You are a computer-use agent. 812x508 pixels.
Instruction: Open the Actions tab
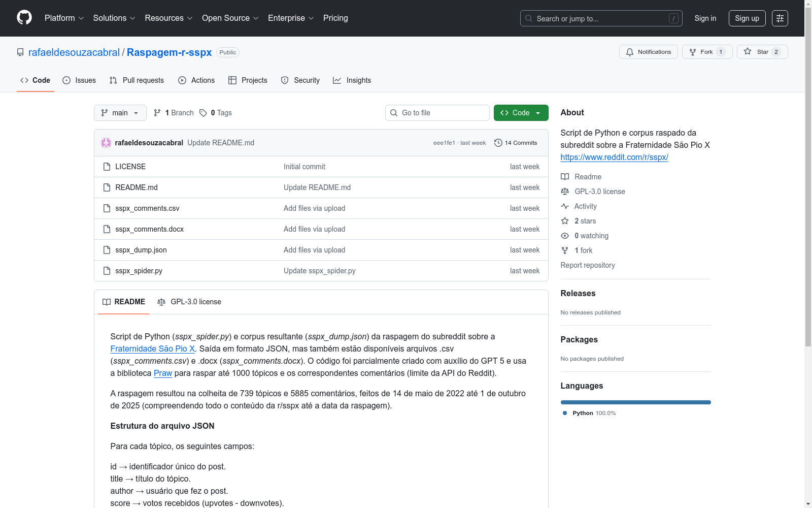(x=196, y=80)
